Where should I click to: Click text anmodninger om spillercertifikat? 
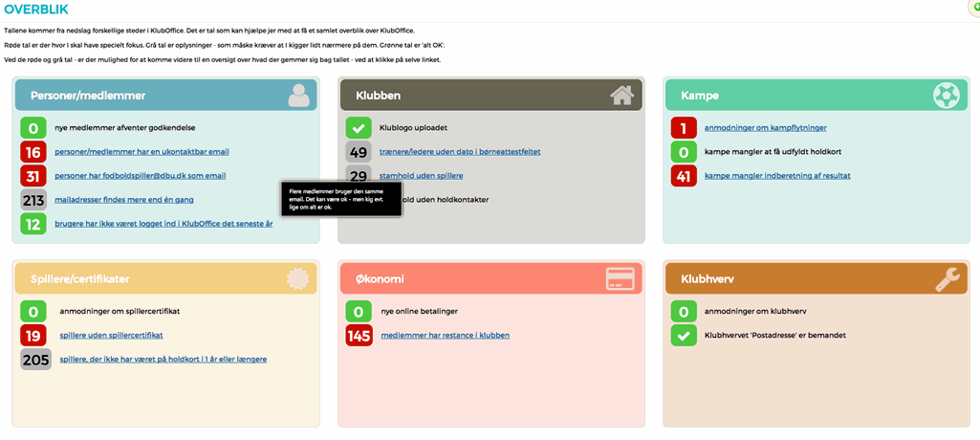point(120,311)
